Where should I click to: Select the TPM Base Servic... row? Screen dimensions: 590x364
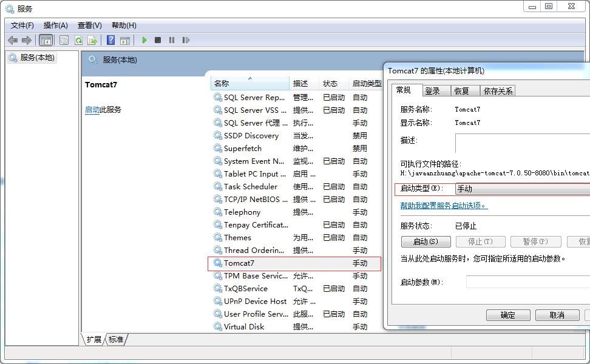296,275
